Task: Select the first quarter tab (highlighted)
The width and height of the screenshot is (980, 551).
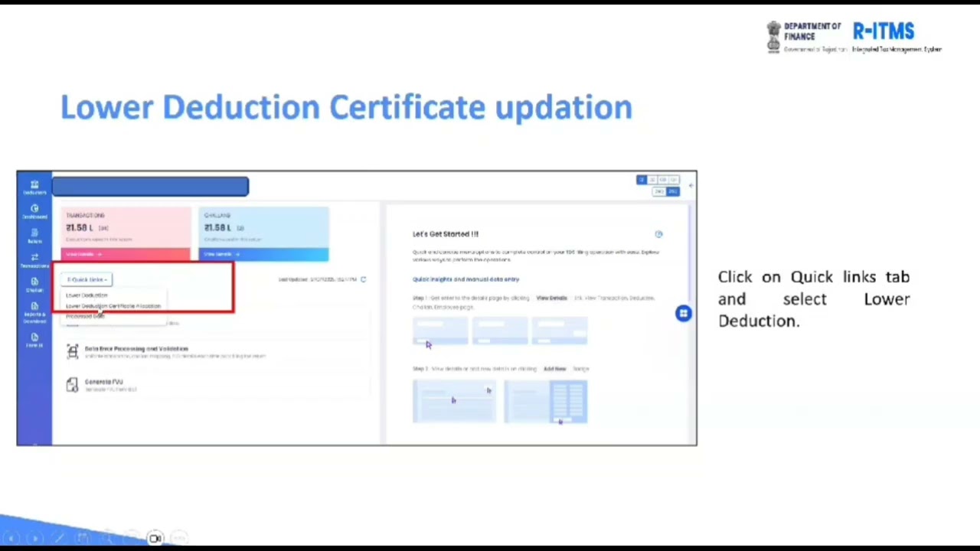Action: pyautogui.click(x=642, y=180)
